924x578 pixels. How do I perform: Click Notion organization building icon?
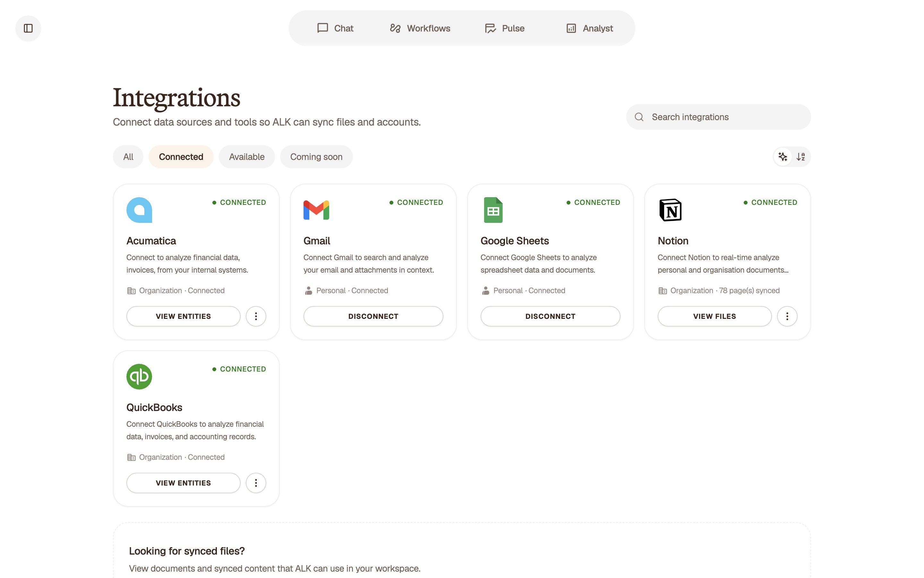point(663,291)
